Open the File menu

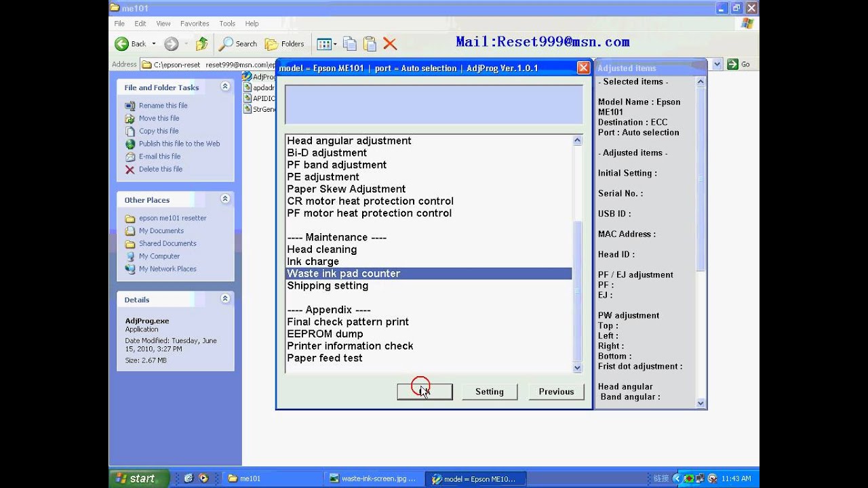tap(119, 24)
